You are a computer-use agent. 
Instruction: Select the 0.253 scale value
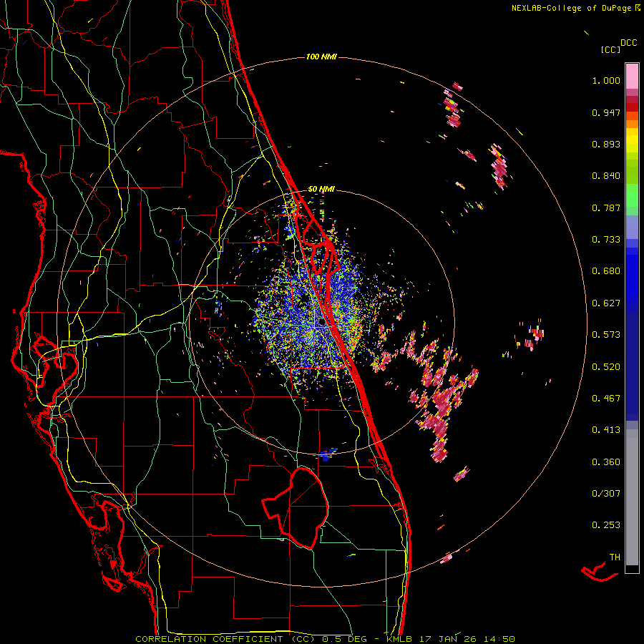(606, 525)
